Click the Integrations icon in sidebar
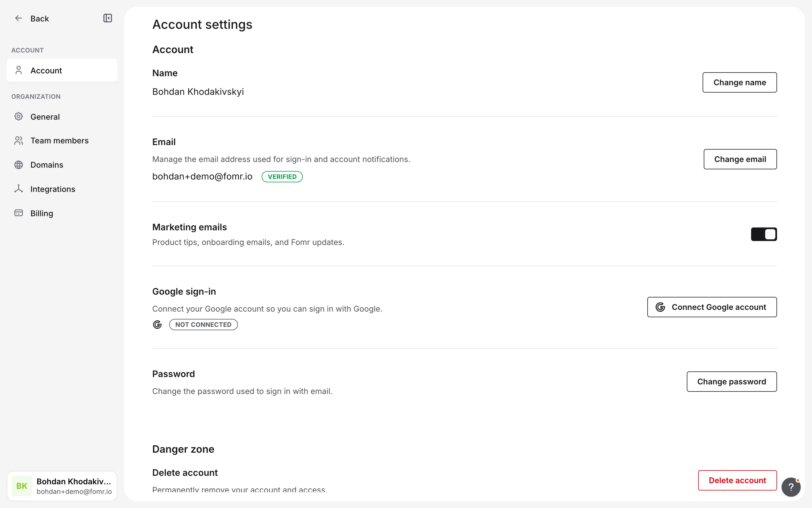The height and width of the screenshot is (508, 812). pyautogui.click(x=18, y=189)
